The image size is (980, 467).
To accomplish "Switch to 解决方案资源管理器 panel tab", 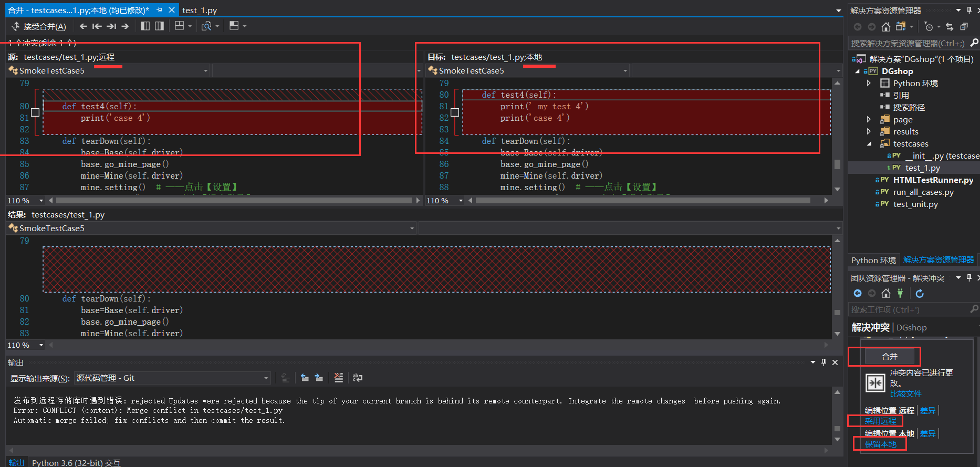I will coord(938,260).
